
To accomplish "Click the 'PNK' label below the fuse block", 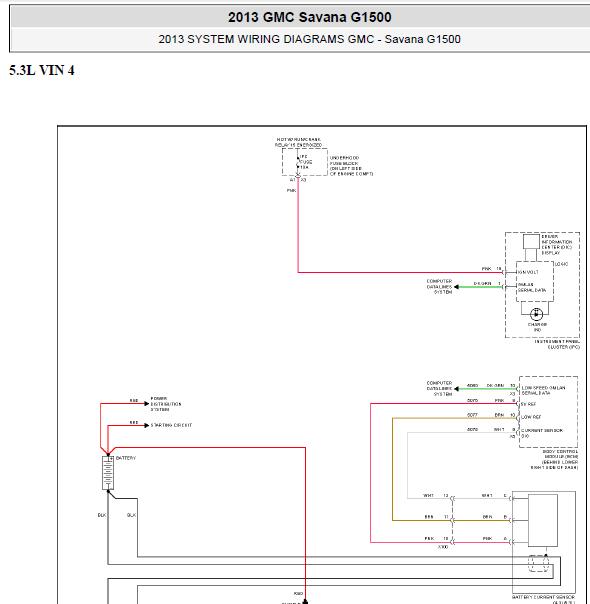I will coord(291,191).
